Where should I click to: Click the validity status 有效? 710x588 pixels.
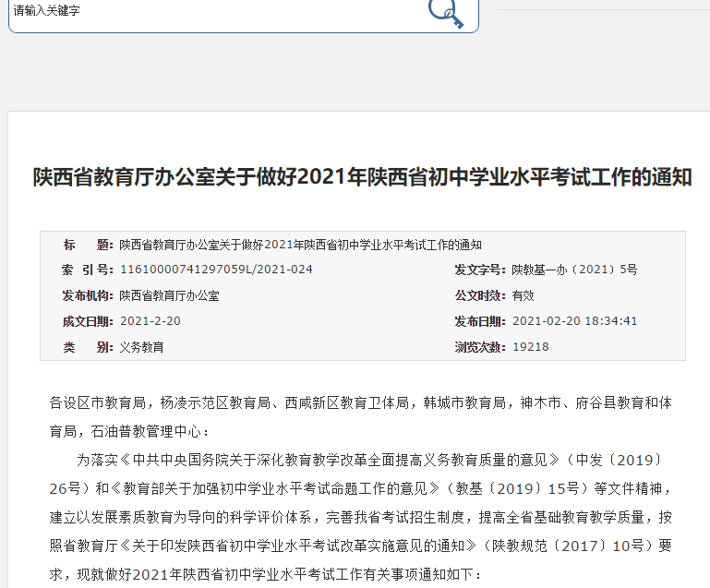pos(523,295)
